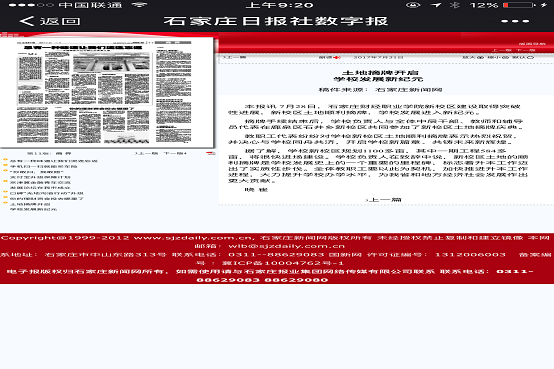
Task: Open the 手机扫一扫 article in the list
Action: 43,166
